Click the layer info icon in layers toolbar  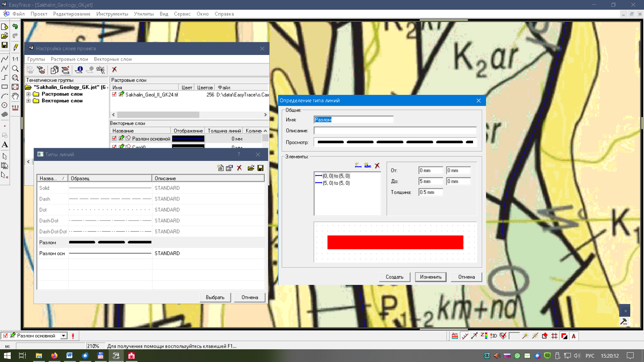(x=79, y=69)
